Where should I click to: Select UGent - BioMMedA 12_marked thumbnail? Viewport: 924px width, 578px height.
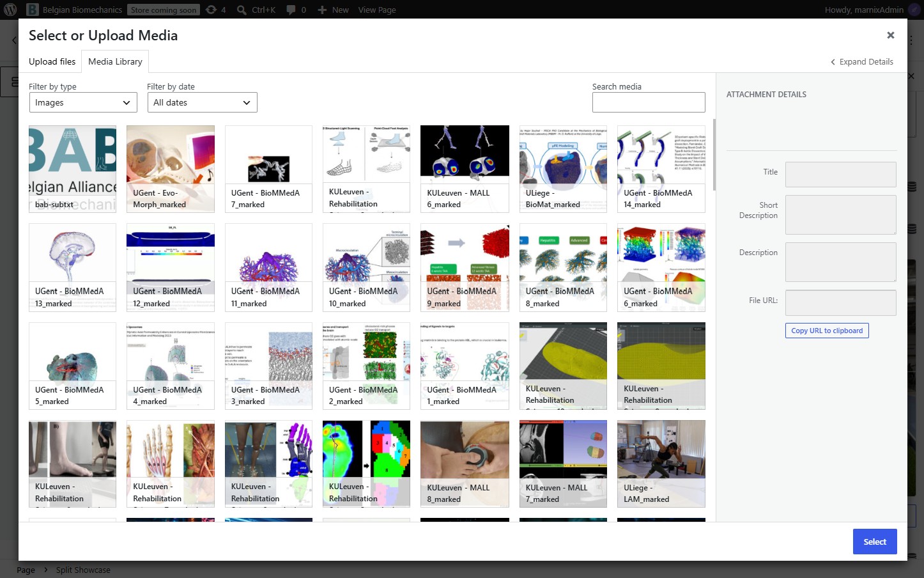click(171, 267)
